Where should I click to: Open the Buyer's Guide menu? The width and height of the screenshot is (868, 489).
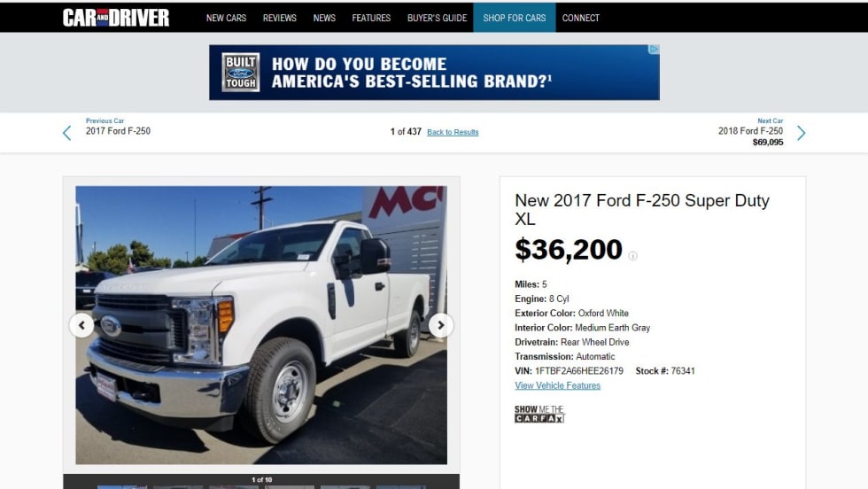point(437,18)
